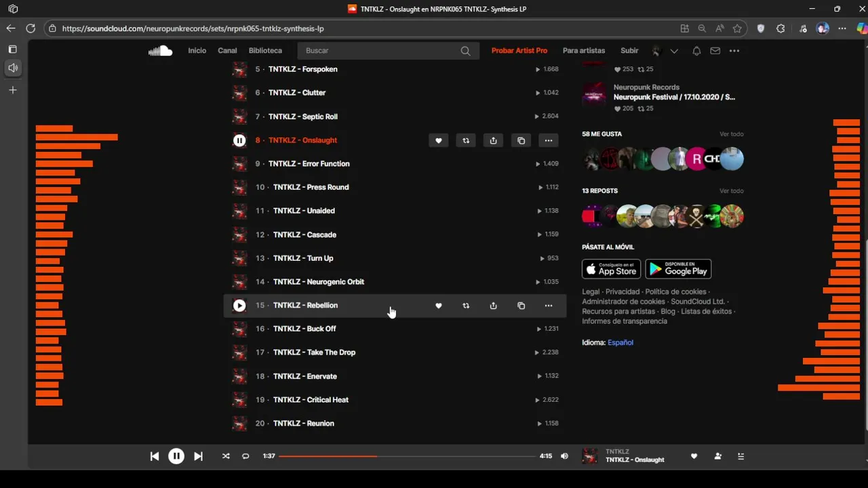
Task: Open more options for track 15 Rebellion
Action: (548, 306)
